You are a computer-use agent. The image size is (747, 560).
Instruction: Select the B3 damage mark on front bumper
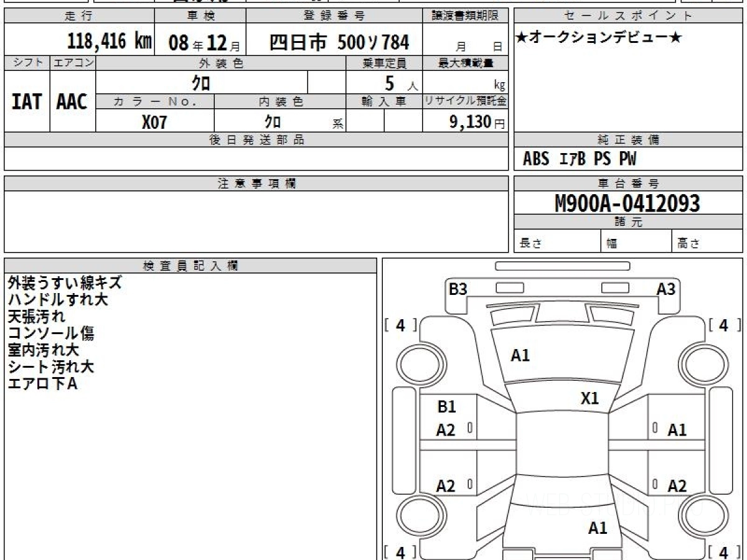458,289
